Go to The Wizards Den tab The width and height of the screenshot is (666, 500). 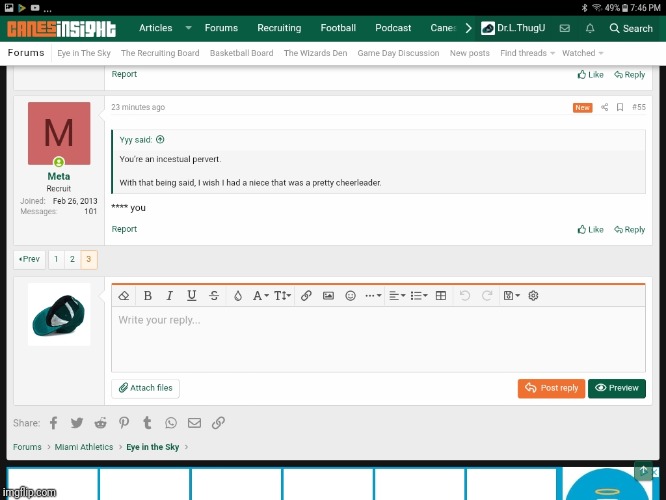(x=315, y=53)
